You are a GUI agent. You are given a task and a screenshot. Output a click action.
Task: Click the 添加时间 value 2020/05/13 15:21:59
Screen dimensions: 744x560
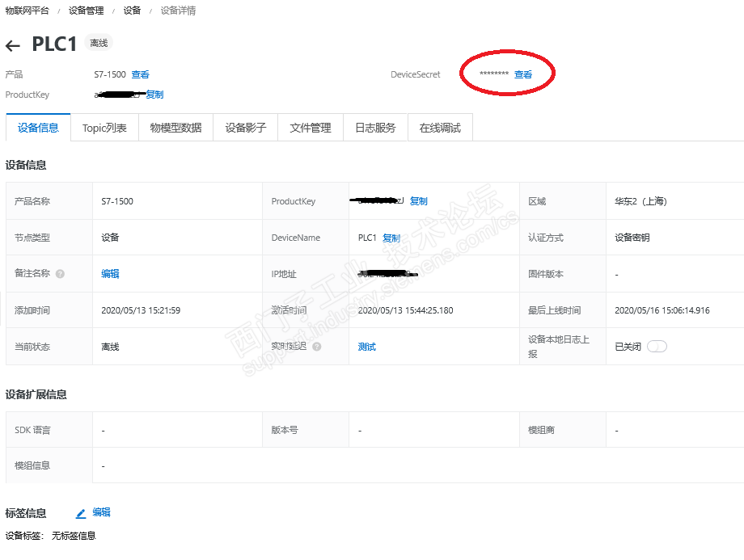(141, 310)
